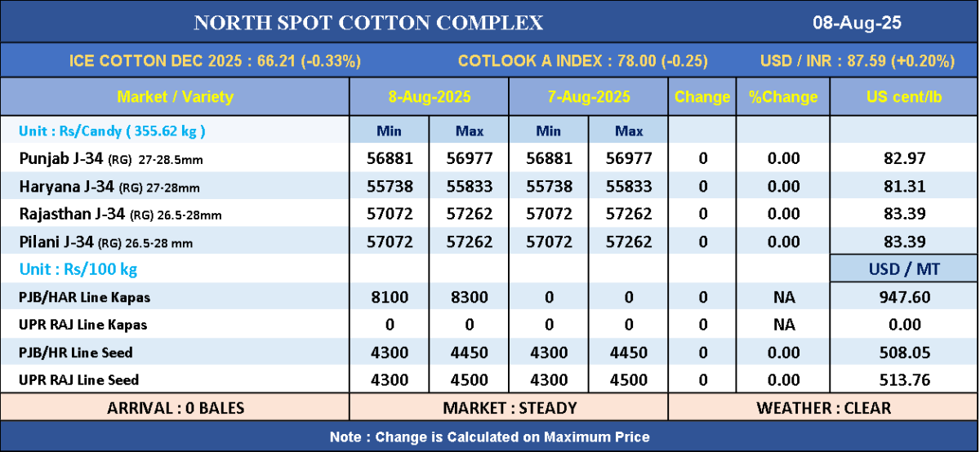Click the North Spot Cotton Complex title

pyautogui.click(x=368, y=22)
